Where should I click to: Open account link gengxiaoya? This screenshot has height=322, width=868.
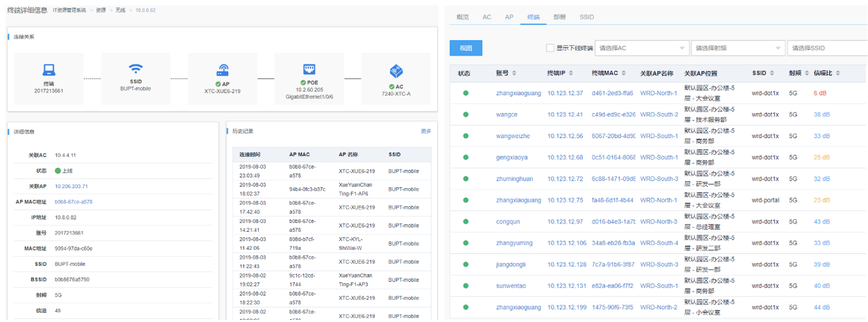coord(512,158)
